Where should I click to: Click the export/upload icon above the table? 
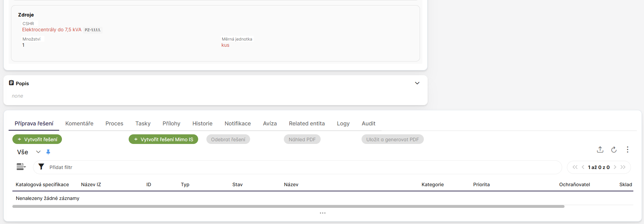[600, 149]
